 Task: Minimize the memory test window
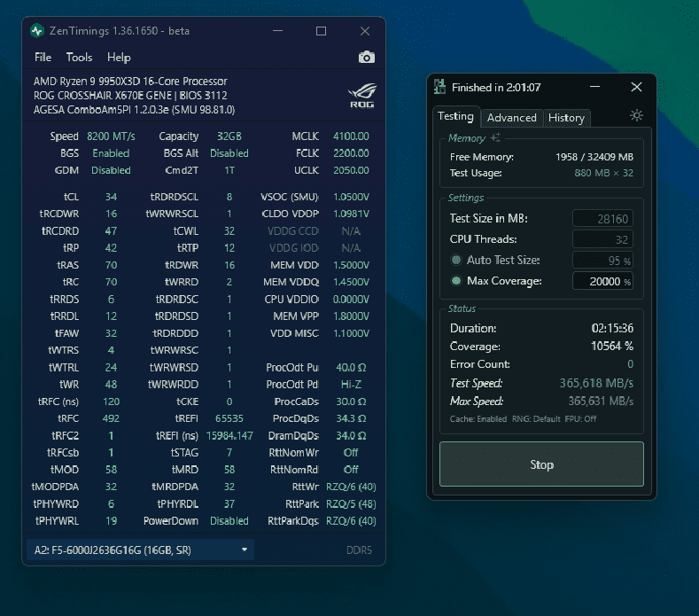click(594, 87)
